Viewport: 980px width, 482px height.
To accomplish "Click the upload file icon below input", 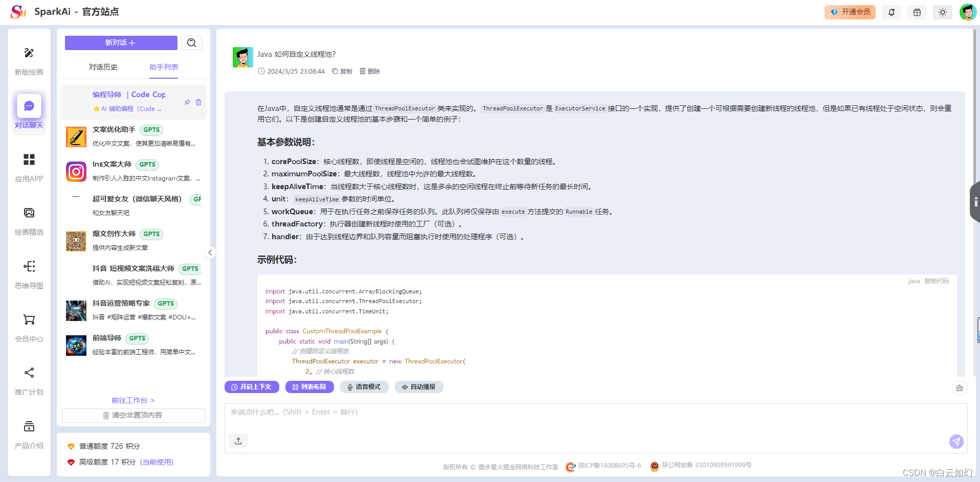I will pyautogui.click(x=238, y=441).
